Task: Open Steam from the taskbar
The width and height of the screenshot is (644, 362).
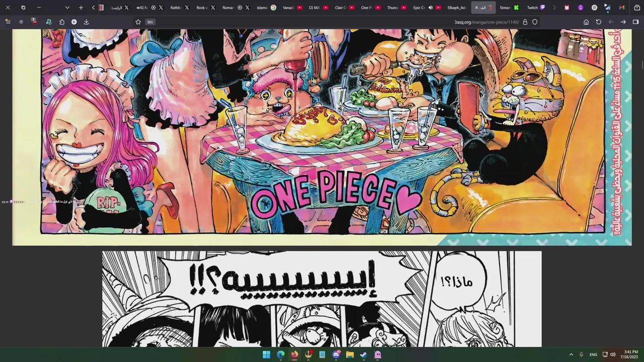Action: pos(364,354)
